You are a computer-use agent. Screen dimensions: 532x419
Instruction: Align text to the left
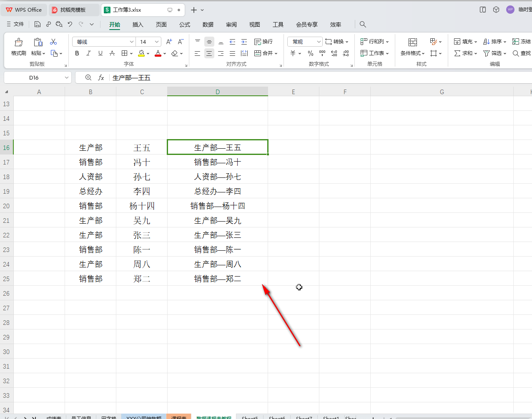coord(198,53)
